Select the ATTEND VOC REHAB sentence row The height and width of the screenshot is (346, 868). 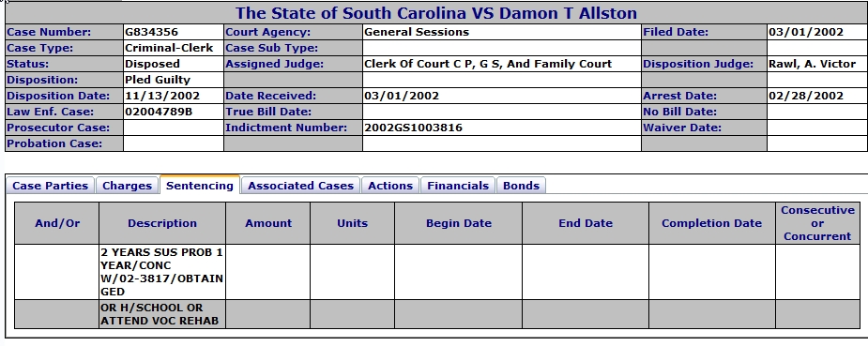pyautogui.click(x=437, y=314)
